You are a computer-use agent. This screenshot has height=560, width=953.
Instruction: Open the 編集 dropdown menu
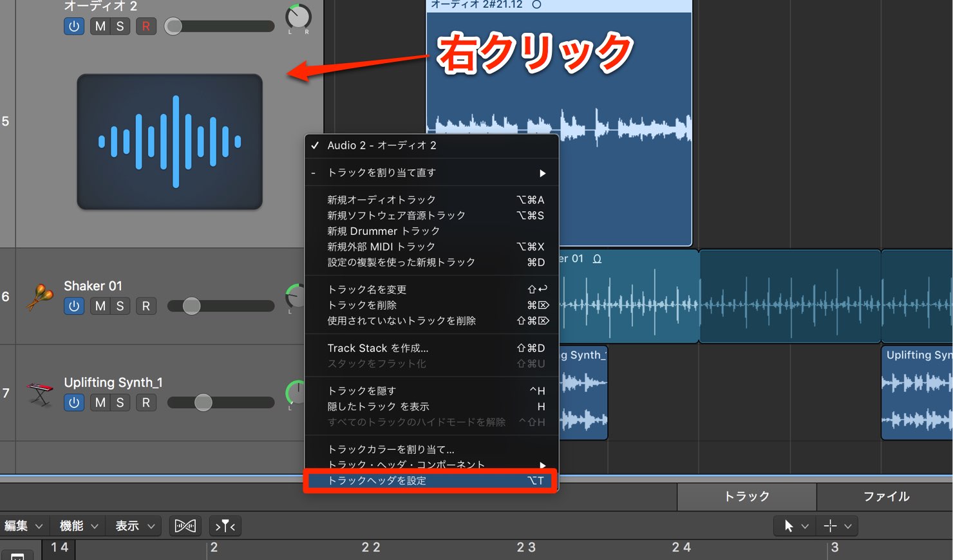click(23, 526)
